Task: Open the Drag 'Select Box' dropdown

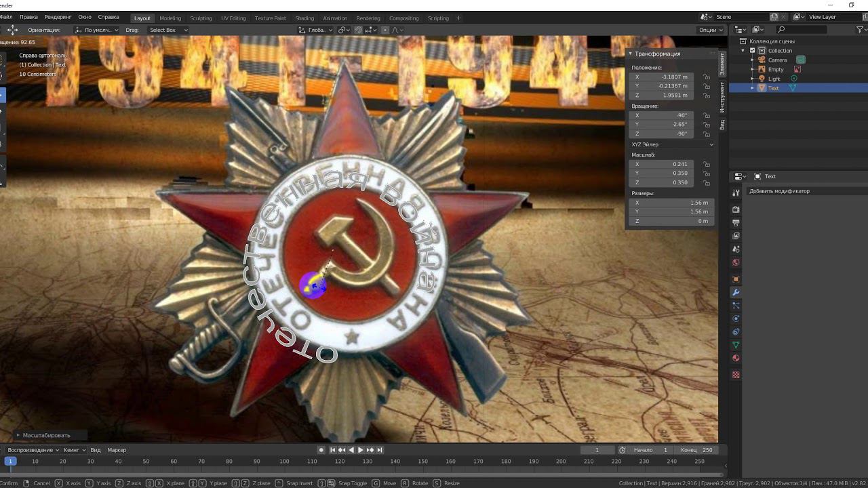Action: click(x=168, y=30)
